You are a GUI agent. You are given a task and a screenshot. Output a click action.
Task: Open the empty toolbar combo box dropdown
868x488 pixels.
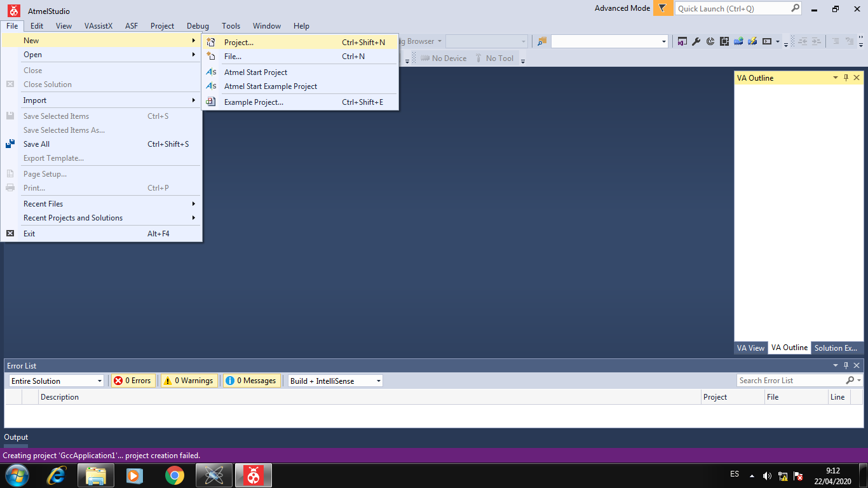click(664, 41)
